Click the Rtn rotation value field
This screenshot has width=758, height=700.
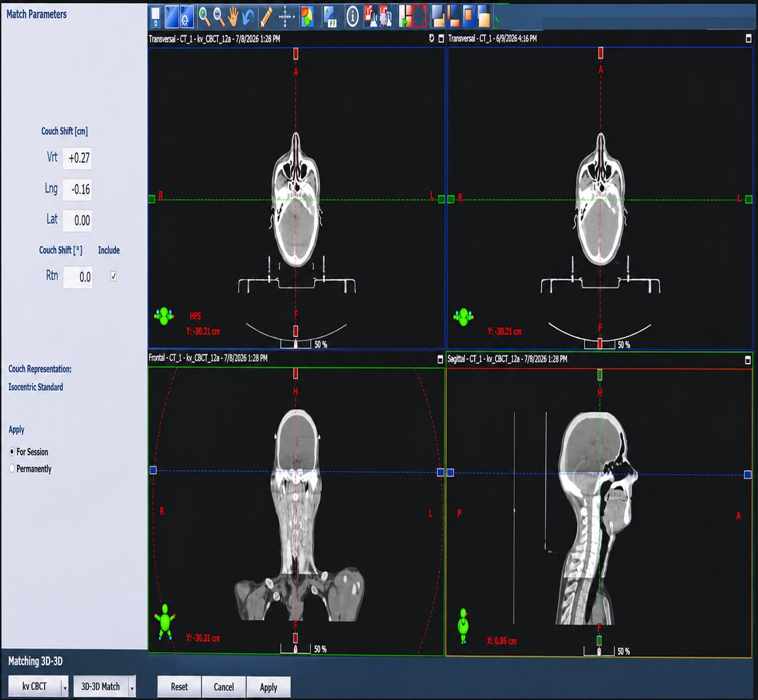pos(77,277)
